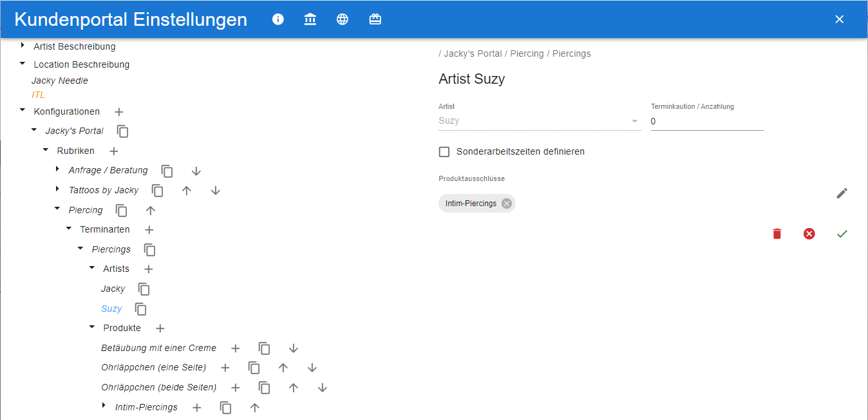Add a new Terminart
The width and height of the screenshot is (868, 420).
[x=149, y=230]
